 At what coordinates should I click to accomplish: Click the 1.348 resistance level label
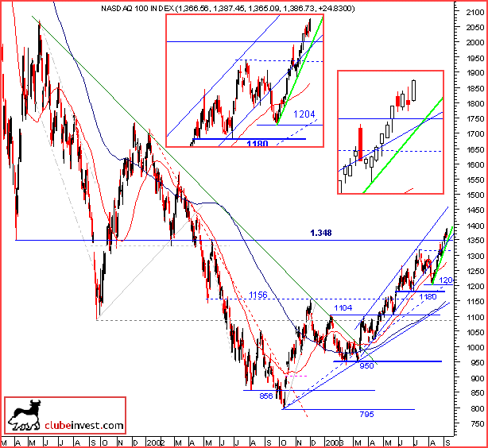(321, 233)
